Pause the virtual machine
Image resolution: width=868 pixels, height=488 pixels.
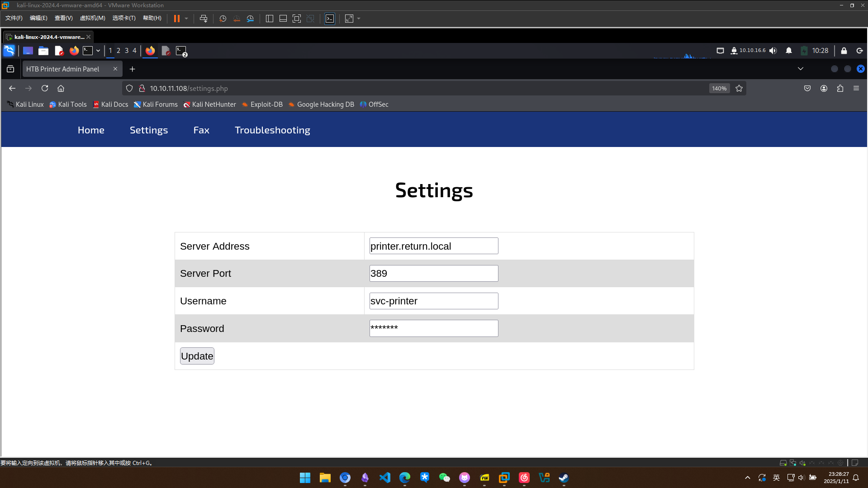pos(177,19)
